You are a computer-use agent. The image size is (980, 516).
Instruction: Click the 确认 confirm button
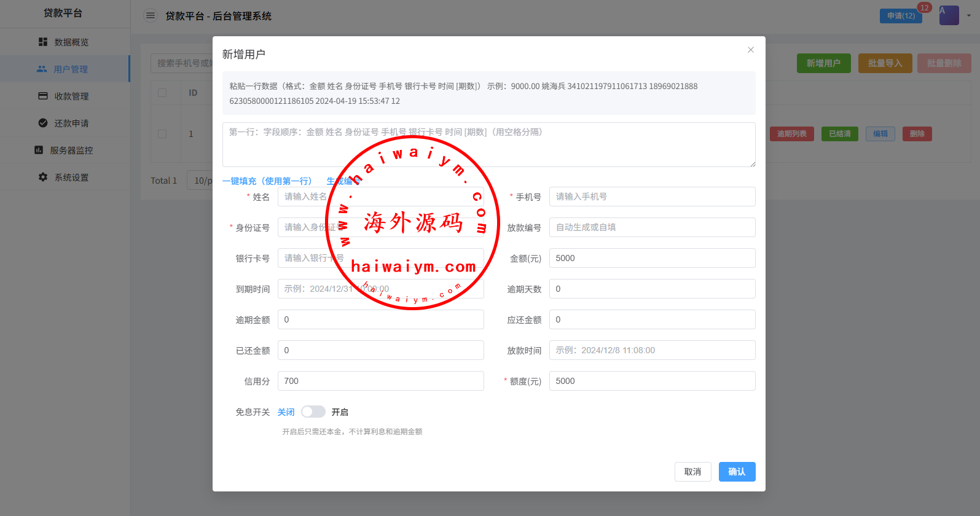point(737,472)
